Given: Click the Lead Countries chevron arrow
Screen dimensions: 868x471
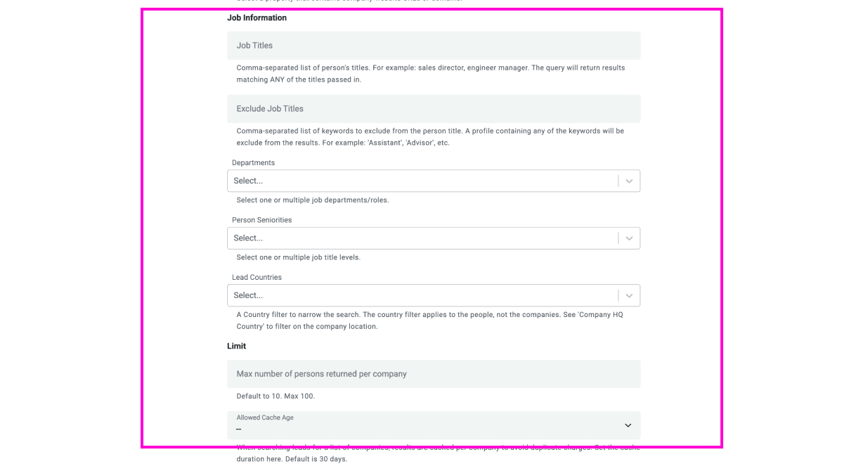Looking at the screenshot, I should click(629, 295).
